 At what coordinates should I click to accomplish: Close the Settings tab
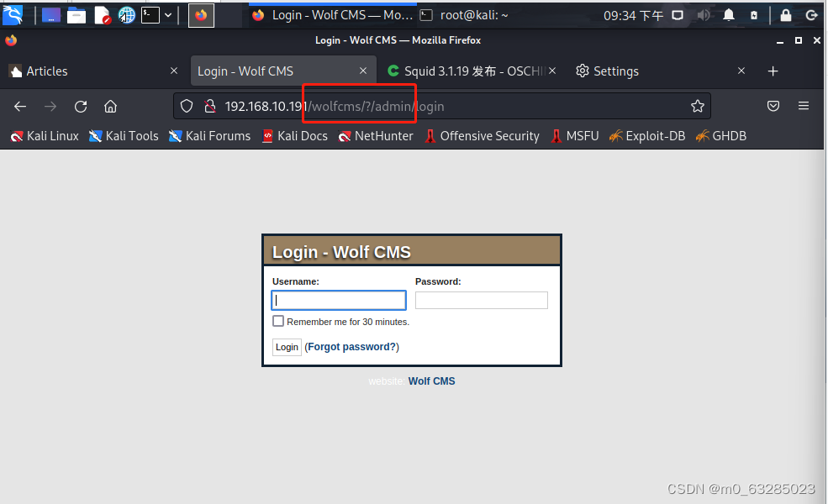click(741, 71)
